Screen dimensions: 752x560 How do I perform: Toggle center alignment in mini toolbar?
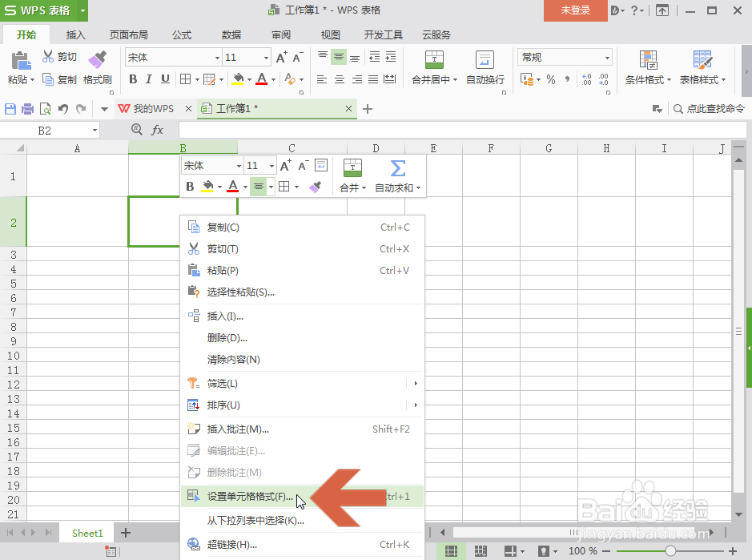[x=259, y=186]
